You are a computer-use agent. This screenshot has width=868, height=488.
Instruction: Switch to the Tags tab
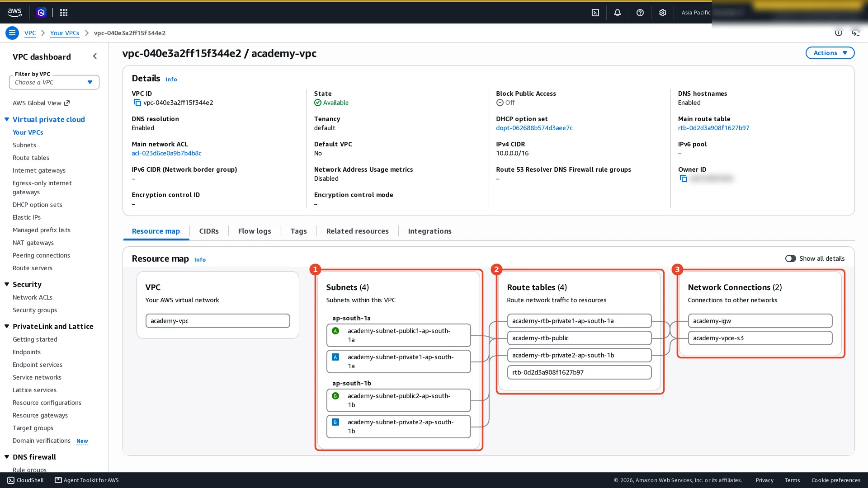pyautogui.click(x=298, y=231)
